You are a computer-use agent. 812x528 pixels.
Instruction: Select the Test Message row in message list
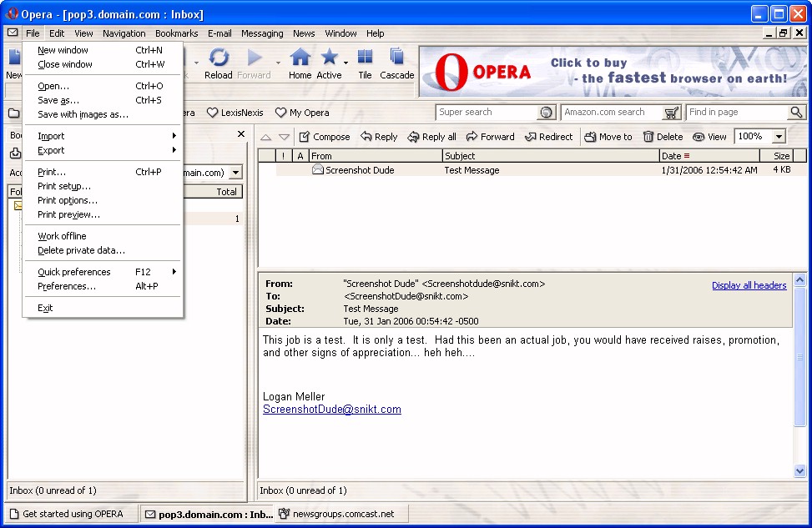(x=534, y=170)
